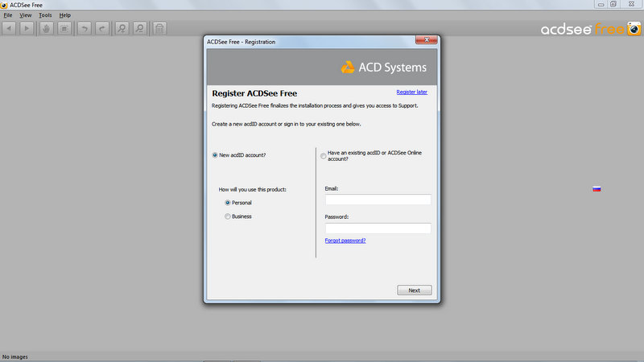This screenshot has height=362, width=644.
Task: Click the Rotate left toolbar icon
Action: pos(85,28)
